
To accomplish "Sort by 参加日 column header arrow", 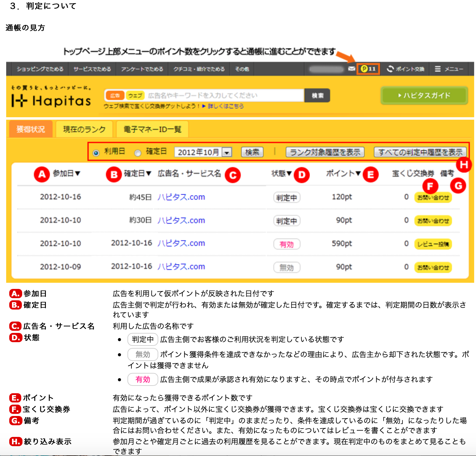I will tap(77, 174).
